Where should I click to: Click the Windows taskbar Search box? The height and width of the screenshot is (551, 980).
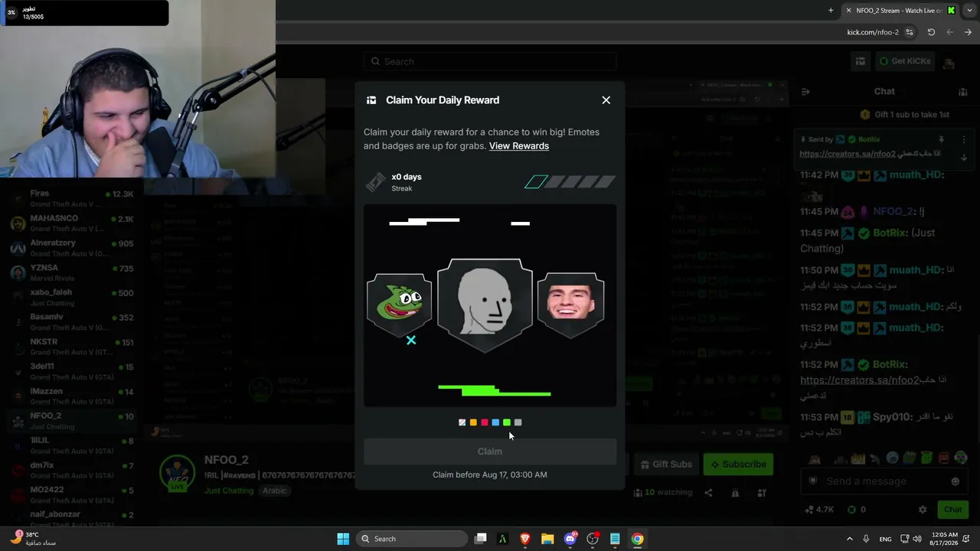(412, 539)
